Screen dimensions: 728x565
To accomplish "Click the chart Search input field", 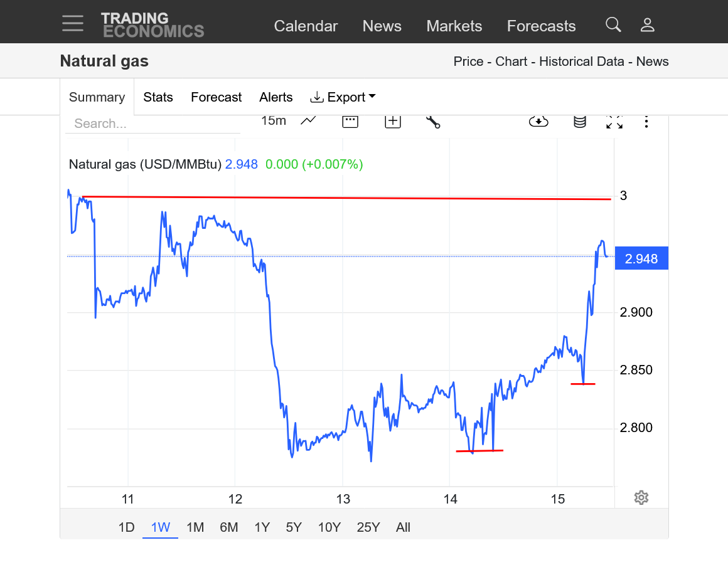I will coord(153,124).
